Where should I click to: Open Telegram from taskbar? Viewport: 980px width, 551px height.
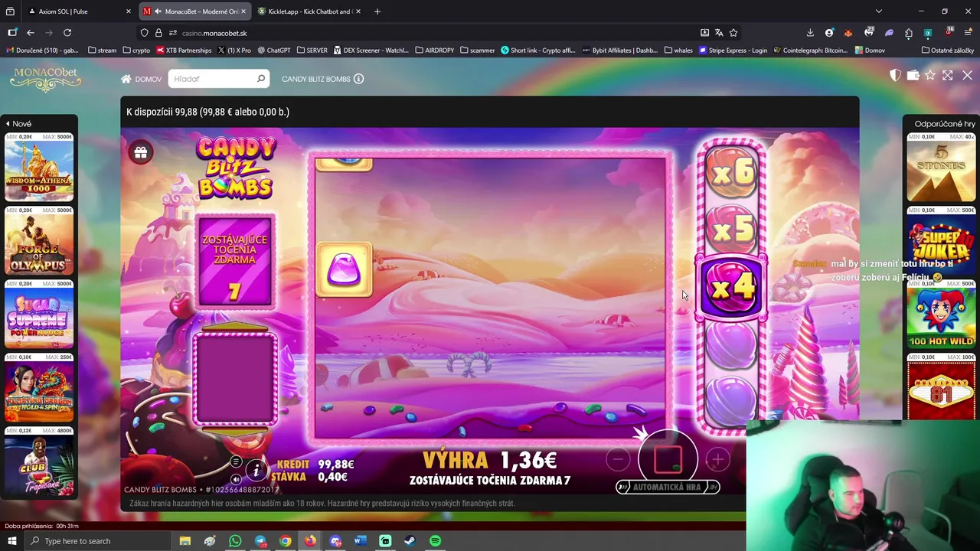pyautogui.click(x=260, y=541)
